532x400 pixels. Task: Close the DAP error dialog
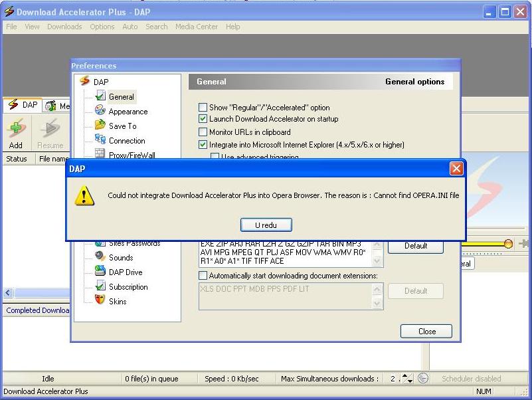pyautogui.click(x=456, y=169)
